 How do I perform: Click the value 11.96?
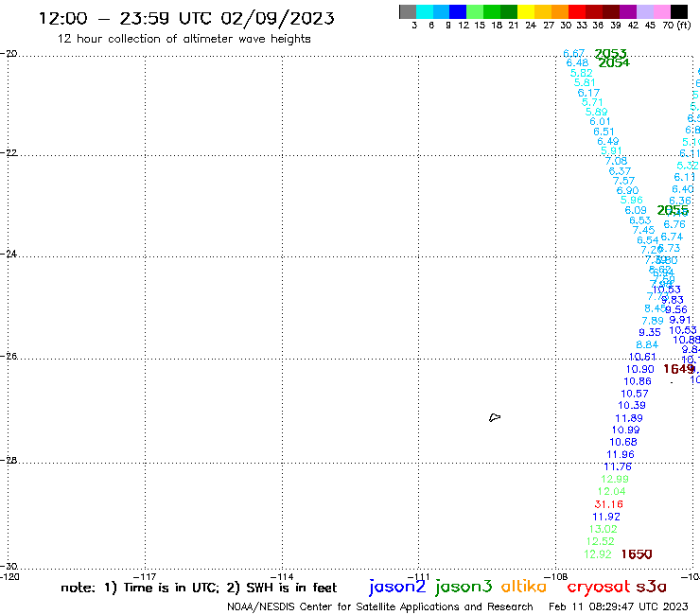click(x=621, y=455)
